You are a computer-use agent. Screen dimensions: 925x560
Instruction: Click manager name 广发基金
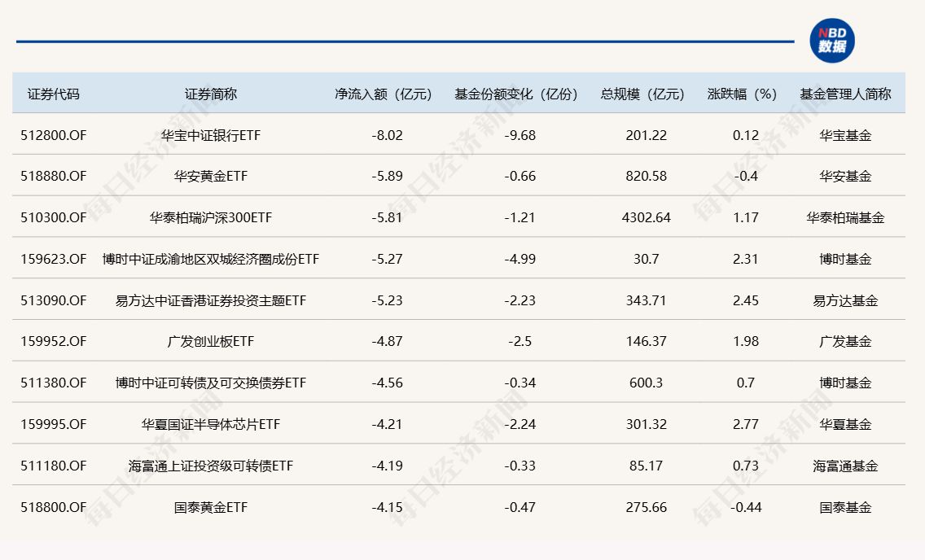tap(845, 341)
